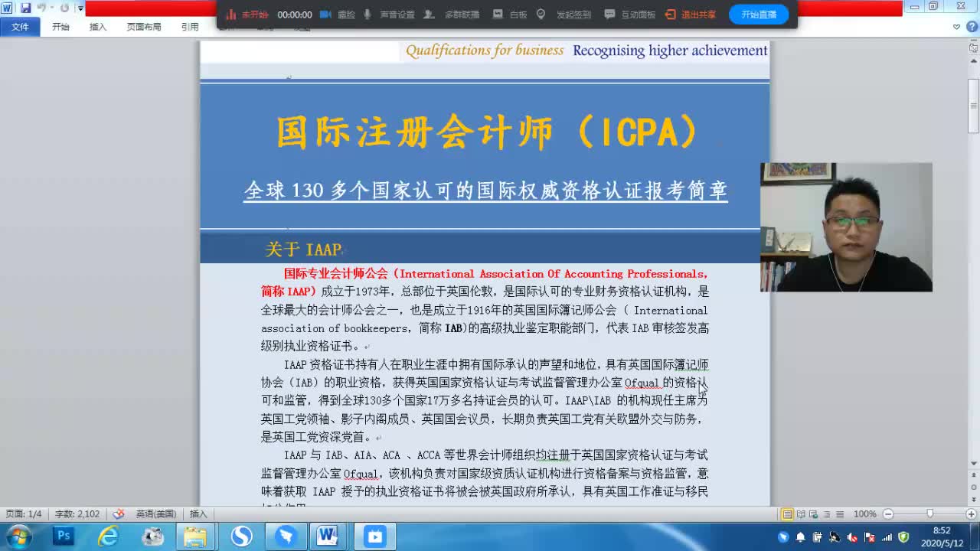Click the zoom out minus button
The height and width of the screenshot is (551, 980).
pyautogui.click(x=888, y=514)
